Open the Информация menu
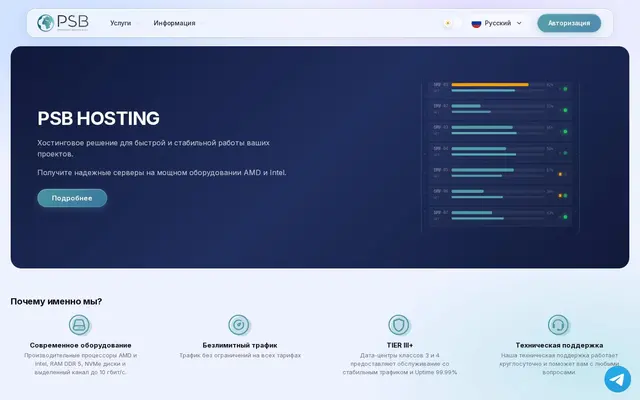The image size is (640, 400). point(174,23)
